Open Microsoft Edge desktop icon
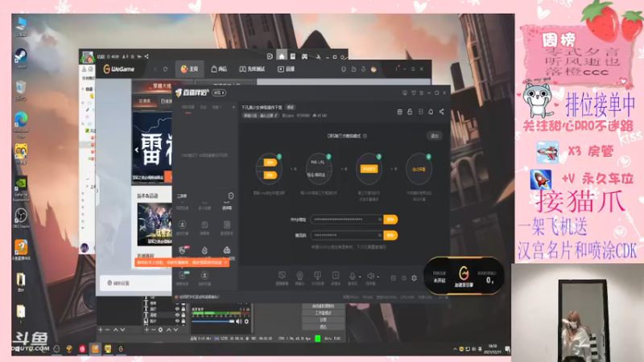Screen dimensions: 644x362 (21, 125)
